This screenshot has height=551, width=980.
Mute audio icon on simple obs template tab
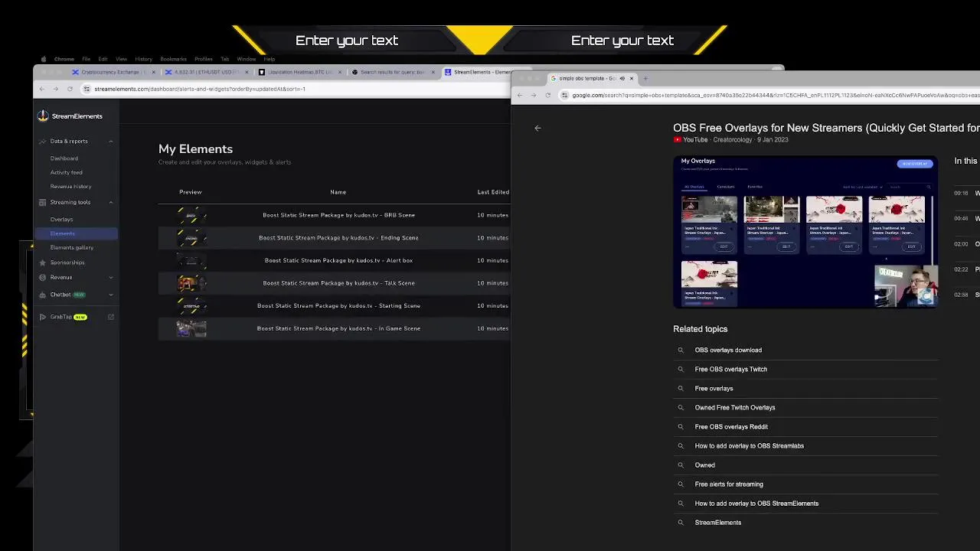click(x=622, y=78)
